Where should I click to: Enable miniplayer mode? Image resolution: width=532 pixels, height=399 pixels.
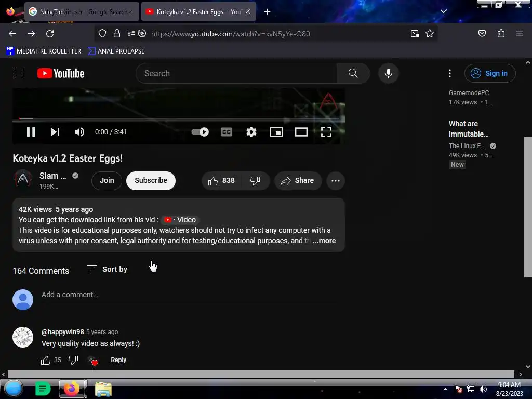(276, 132)
